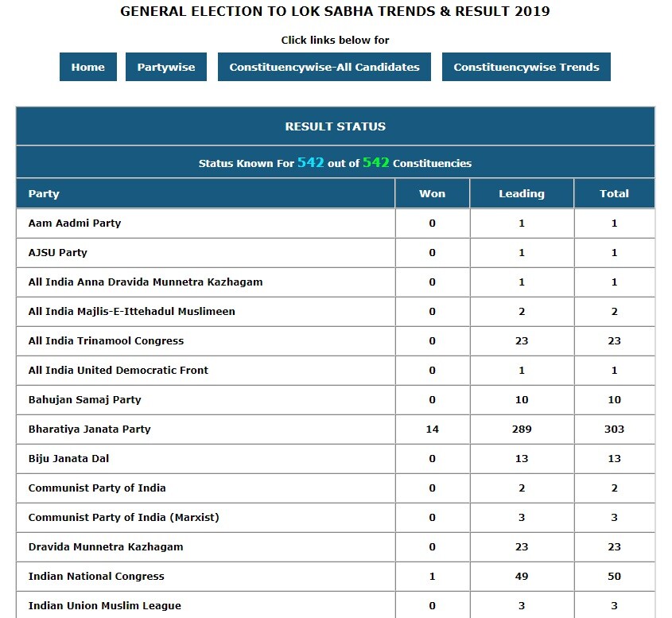Click Biju Janata Dal's Won value
The width and height of the screenshot is (672, 618).
coord(433,459)
